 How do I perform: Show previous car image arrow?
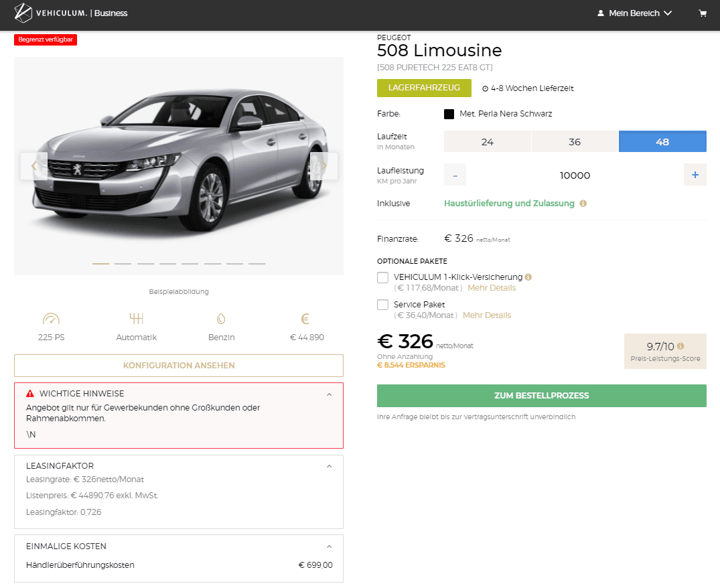[x=34, y=165]
